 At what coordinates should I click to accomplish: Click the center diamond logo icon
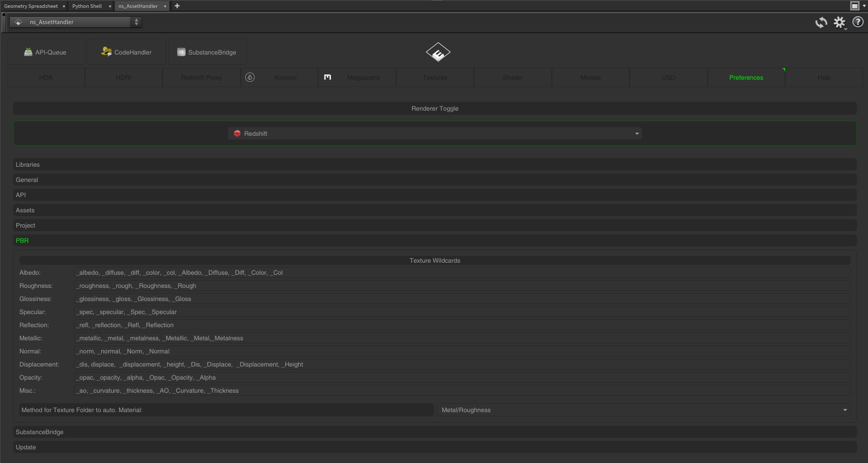point(438,52)
